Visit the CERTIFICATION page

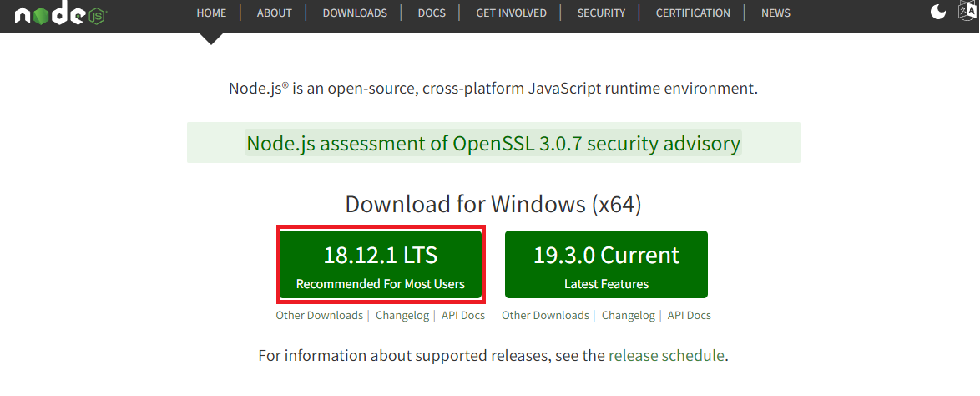coord(693,13)
